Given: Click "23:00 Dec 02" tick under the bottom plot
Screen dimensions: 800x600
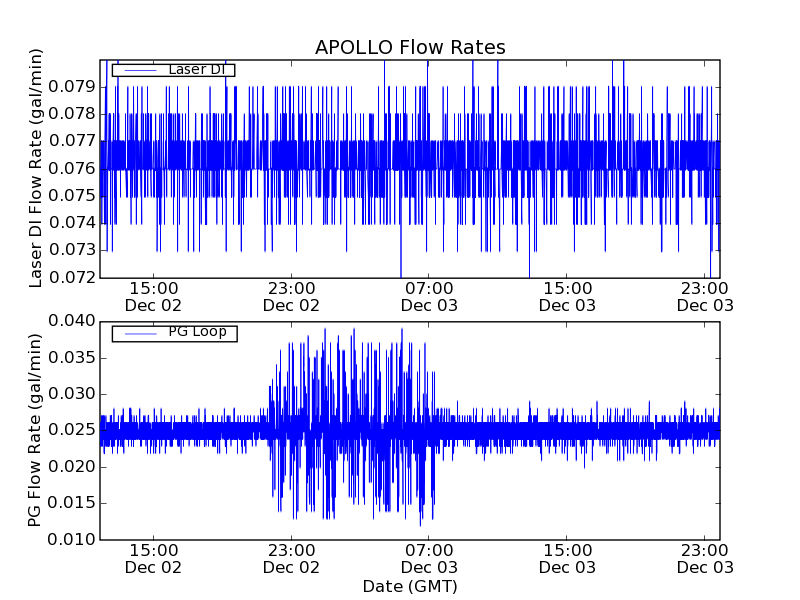Looking at the screenshot, I should click(x=291, y=558).
